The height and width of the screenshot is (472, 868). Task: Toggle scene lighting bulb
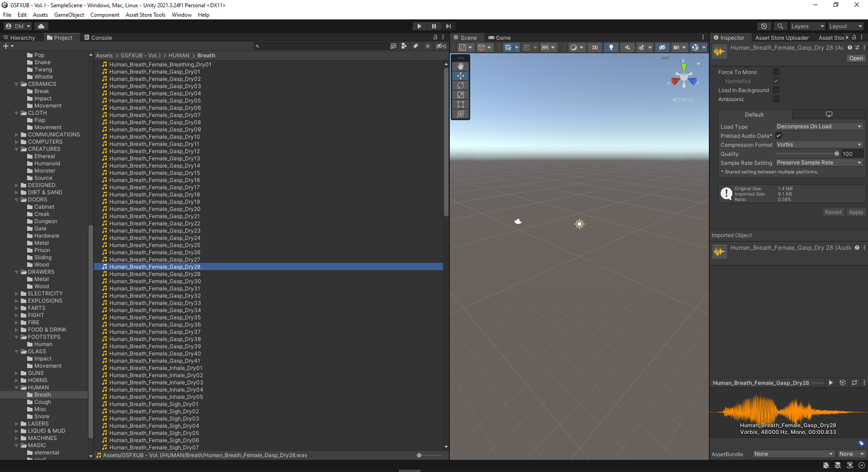click(611, 47)
